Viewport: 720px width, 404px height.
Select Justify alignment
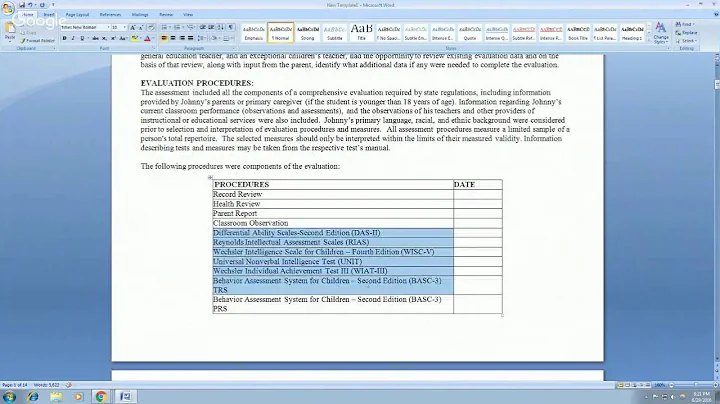(x=191, y=38)
